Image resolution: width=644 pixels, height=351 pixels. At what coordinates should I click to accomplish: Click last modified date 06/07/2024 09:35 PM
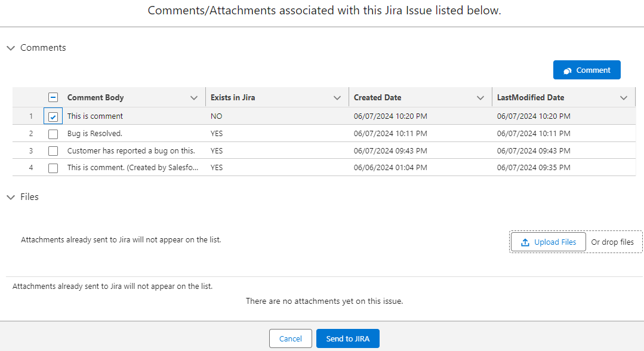[534, 168]
